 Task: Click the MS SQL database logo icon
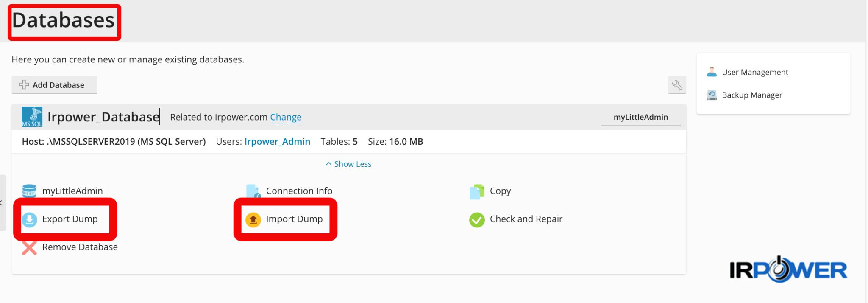click(x=32, y=117)
